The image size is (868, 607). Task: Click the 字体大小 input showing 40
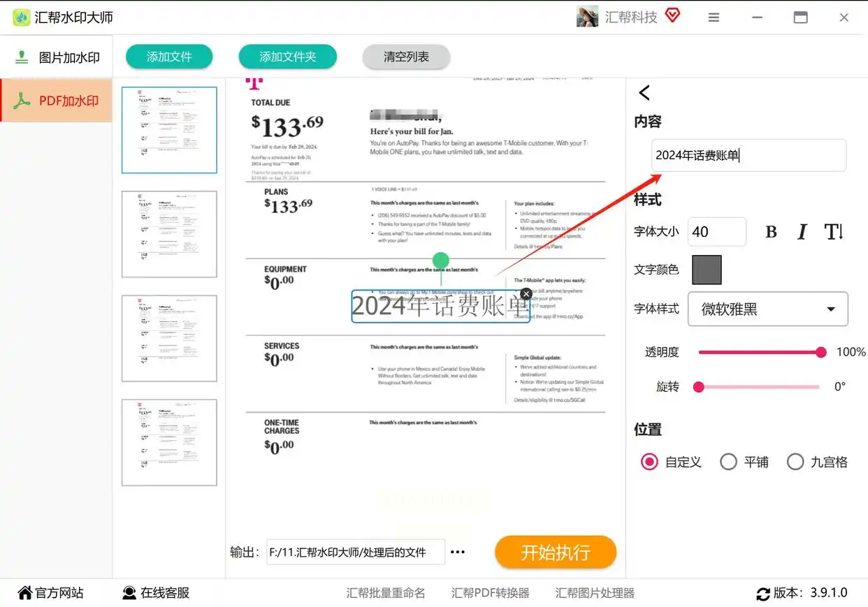tap(717, 232)
